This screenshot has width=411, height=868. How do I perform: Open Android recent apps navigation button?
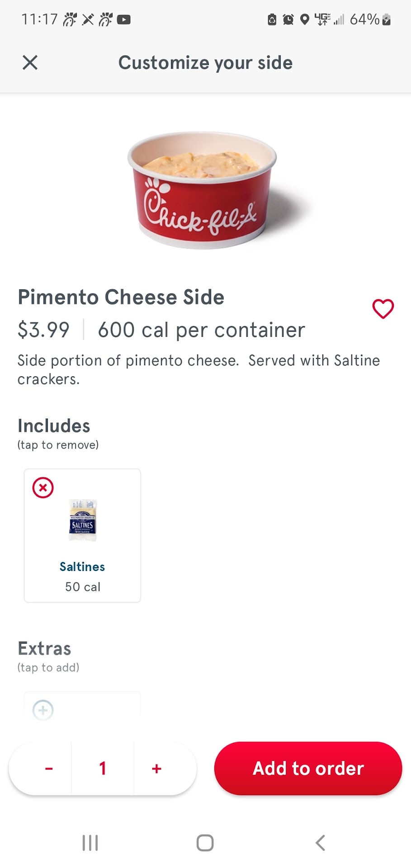point(90,843)
